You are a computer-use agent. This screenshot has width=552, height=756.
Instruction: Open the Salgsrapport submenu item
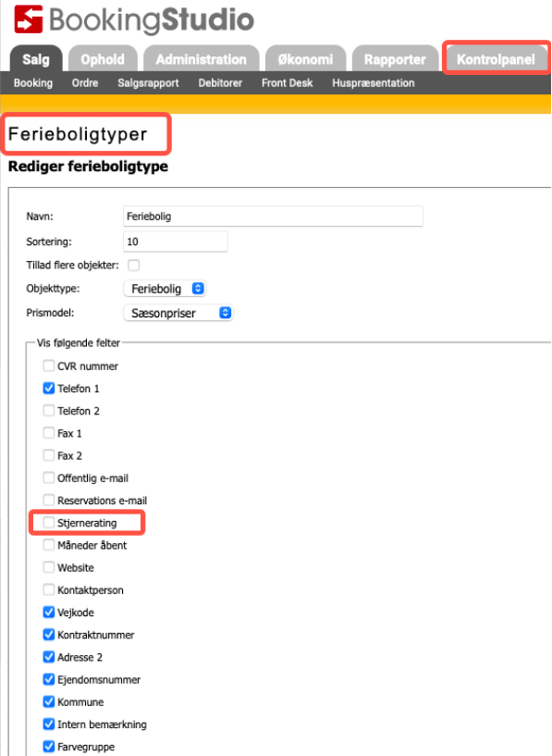148,83
